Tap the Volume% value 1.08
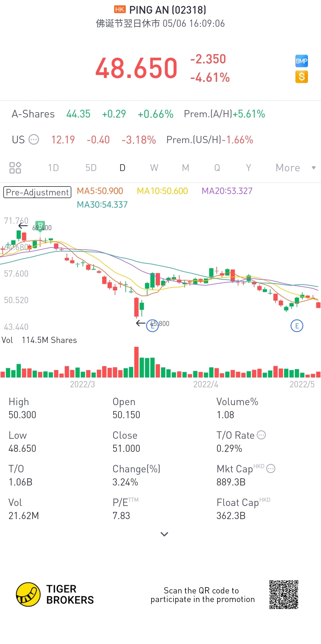Image resolution: width=321 pixels, height=644 pixels. (225, 415)
